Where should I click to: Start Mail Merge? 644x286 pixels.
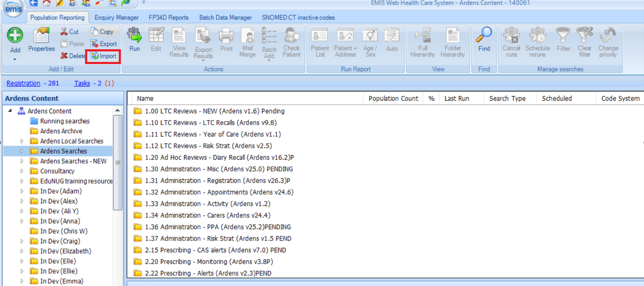coord(248,43)
